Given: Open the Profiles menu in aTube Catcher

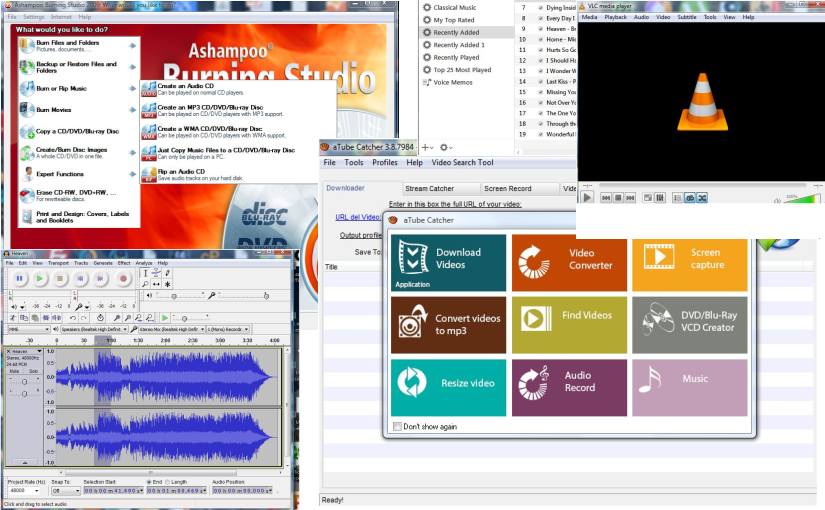Looking at the screenshot, I should 385,163.
